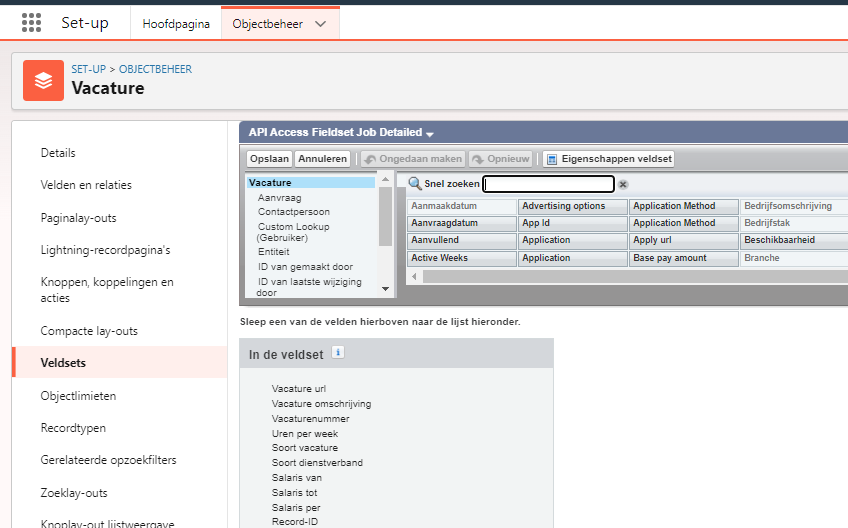Open the info icon next to In de veldset
This screenshot has width=848, height=528.
pos(338,352)
